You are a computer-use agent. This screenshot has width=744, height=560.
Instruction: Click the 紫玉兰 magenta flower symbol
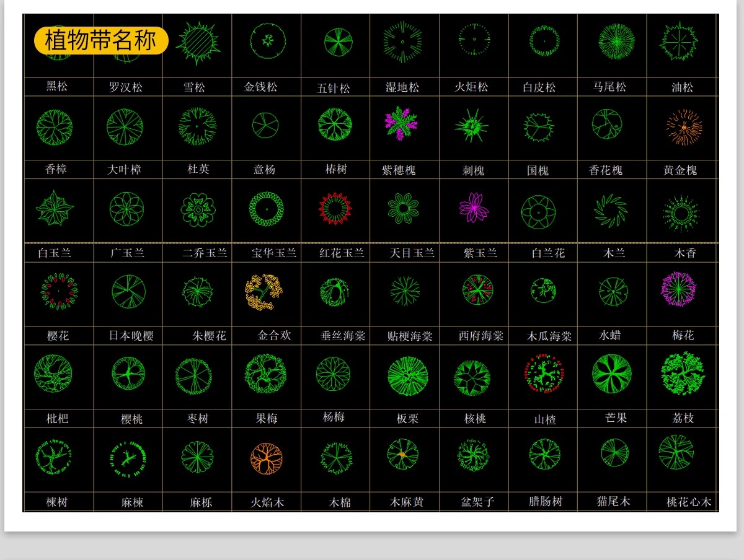pyautogui.click(x=474, y=208)
